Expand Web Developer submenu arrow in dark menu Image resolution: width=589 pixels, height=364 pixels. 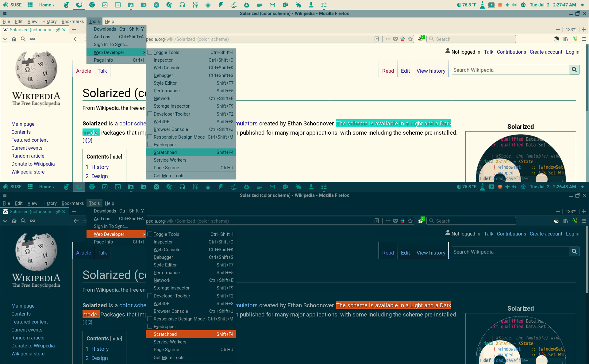(144, 234)
